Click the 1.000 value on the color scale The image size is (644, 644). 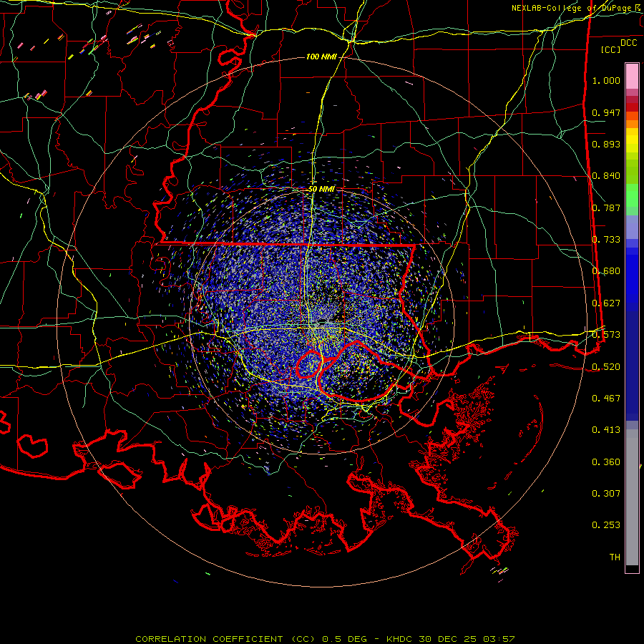coord(606,80)
